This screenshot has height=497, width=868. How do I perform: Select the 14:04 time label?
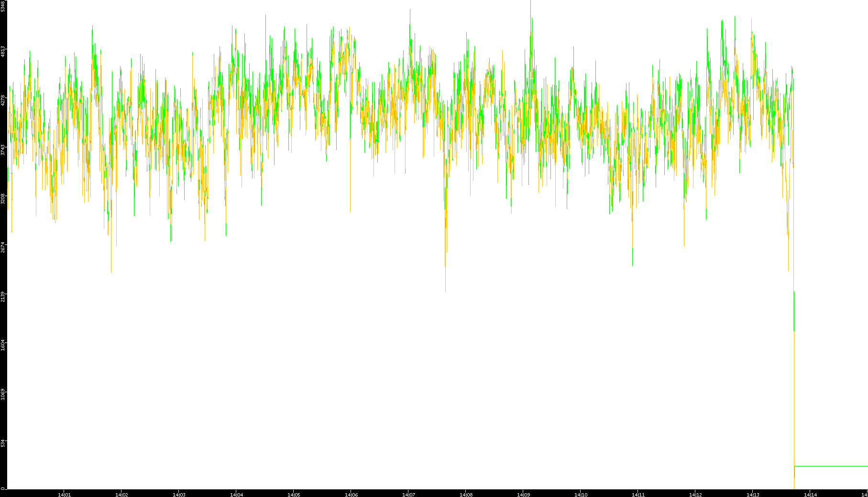coord(236,495)
